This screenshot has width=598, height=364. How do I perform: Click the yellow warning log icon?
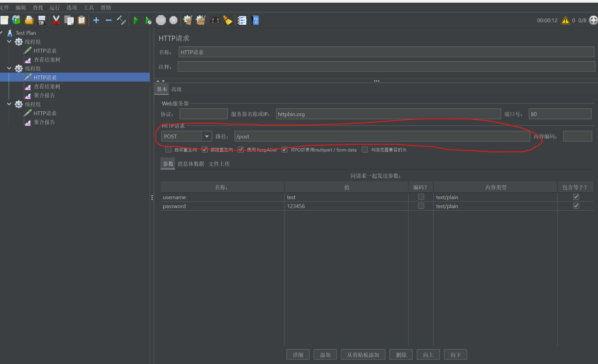[565, 20]
